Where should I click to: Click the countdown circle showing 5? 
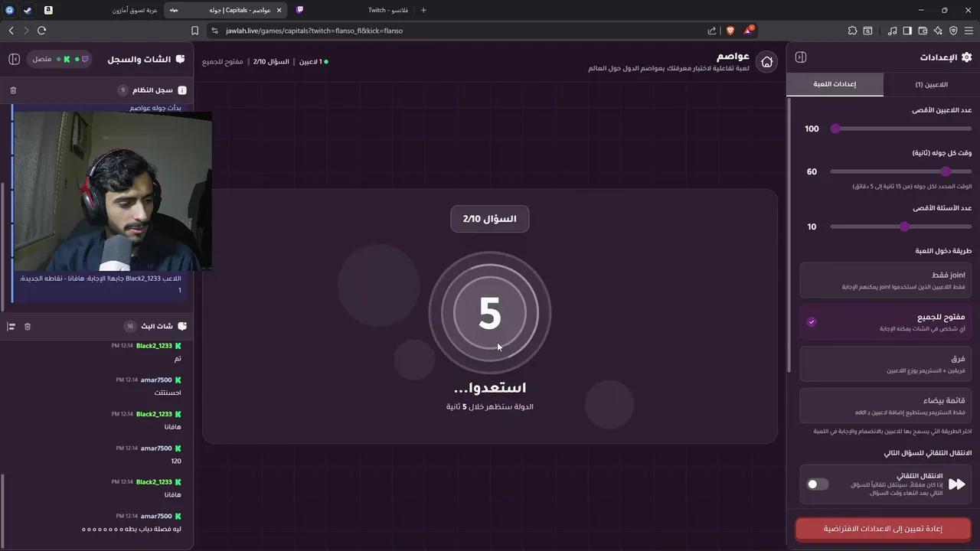click(x=490, y=313)
